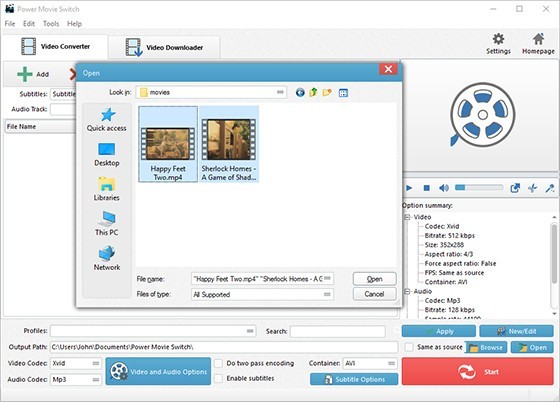Open output folder button
Screen dimensions: 560x402
[532, 347]
